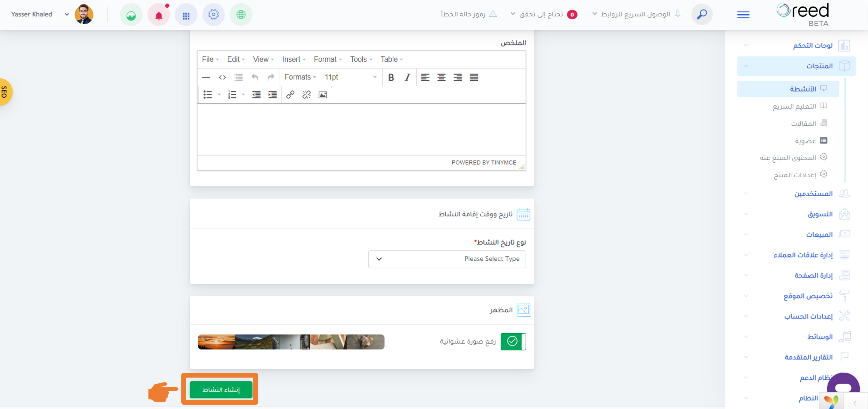Click the إنشاء النشاط green button
Screen dimensions: 868x409
tap(221, 389)
